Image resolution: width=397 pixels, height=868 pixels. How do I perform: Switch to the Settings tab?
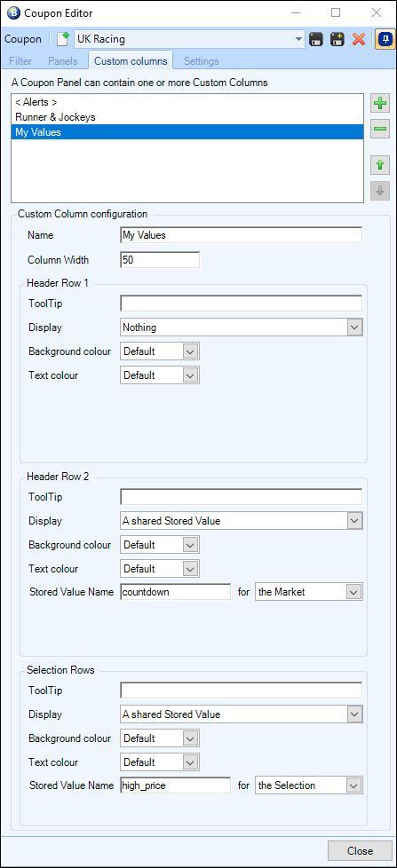pos(201,61)
